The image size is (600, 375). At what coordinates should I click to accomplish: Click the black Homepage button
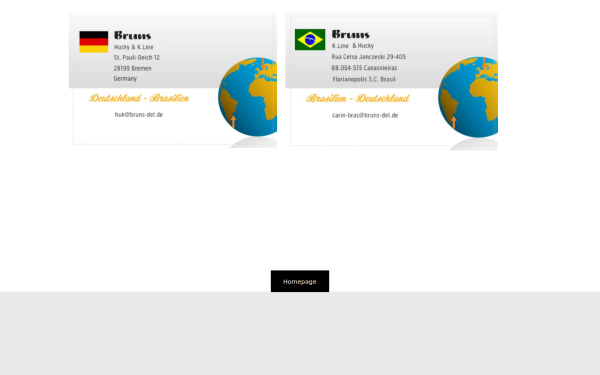pyautogui.click(x=300, y=281)
